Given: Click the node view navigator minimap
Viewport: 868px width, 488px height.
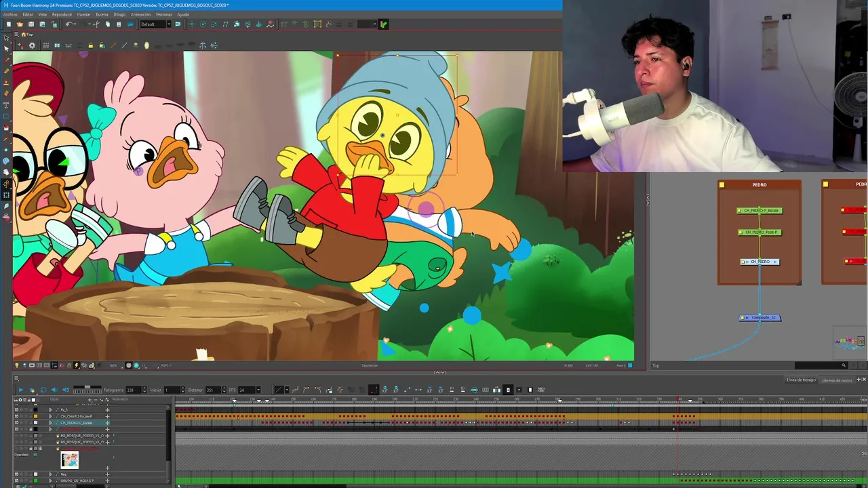Looking at the screenshot, I should click(x=850, y=342).
